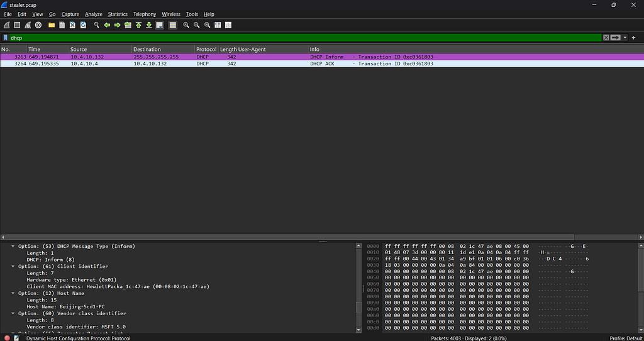The width and height of the screenshot is (644, 341).
Task: Open a capture file with folder icon
Action: click(52, 25)
